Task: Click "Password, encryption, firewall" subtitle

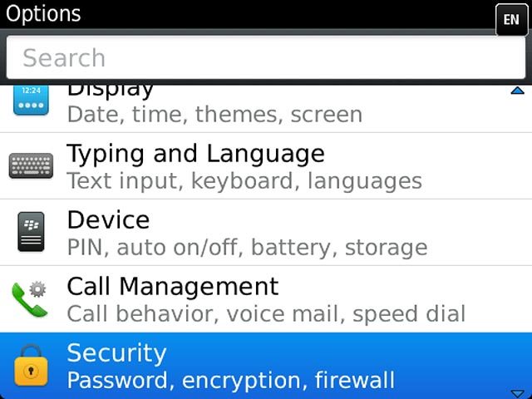Action: click(x=231, y=381)
